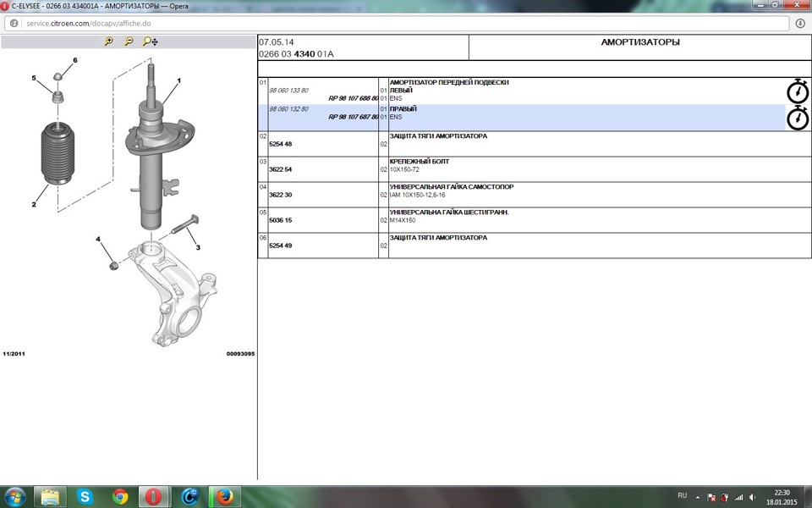This screenshot has width=812, height=508.
Task: Select part number 98 060 132 80
Action: [x=288, y=109]
